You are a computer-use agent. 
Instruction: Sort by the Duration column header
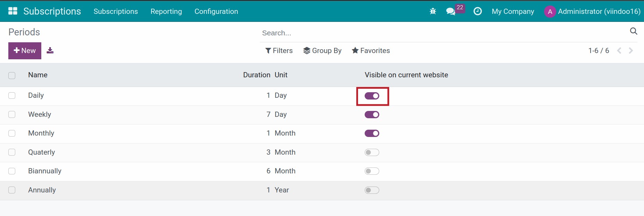256,75
